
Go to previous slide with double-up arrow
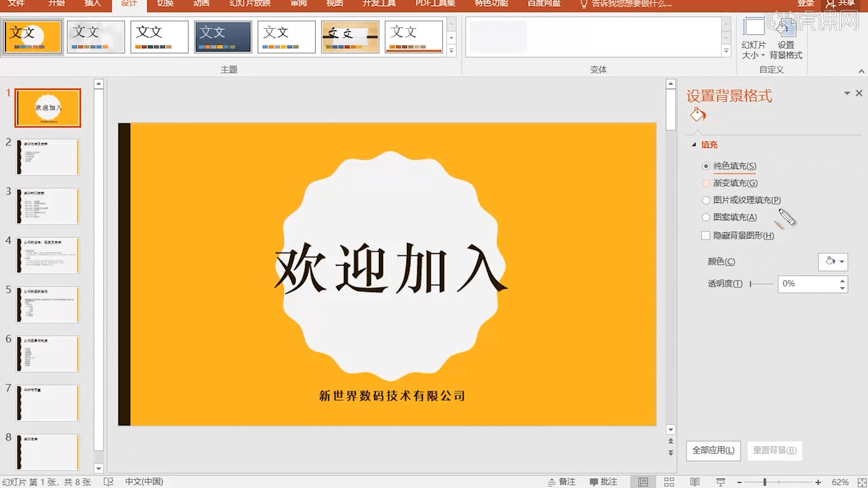click(x=671, y=441)
